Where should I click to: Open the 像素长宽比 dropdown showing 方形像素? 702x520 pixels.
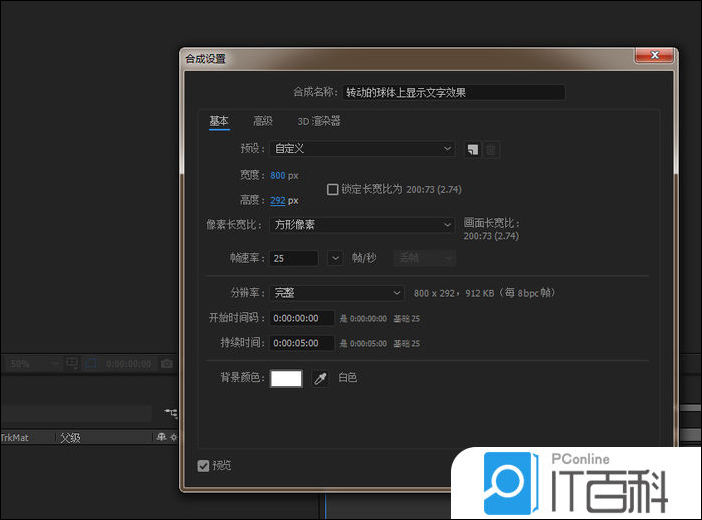pos(363,224)
